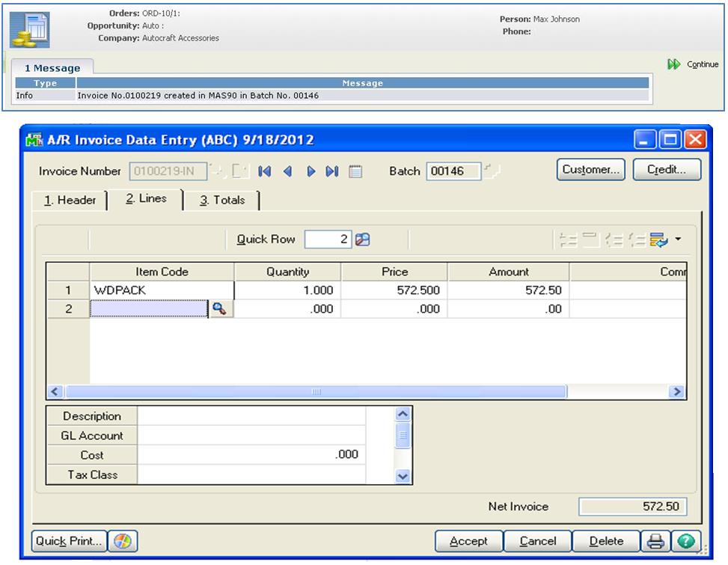Viewport: 728px width, 565px height.
Task: Navigate to the next invoice record
Action: pos(310,171)
